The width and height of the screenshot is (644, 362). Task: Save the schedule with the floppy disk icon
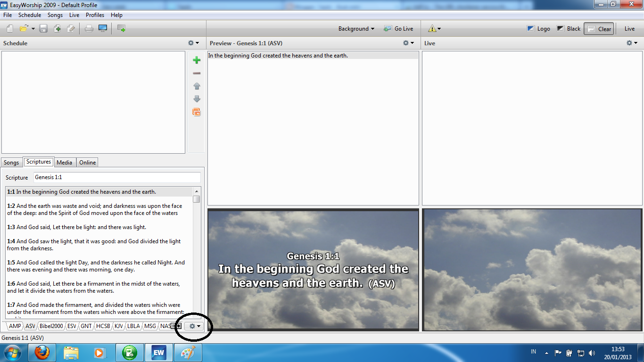click(x=43, y=29)
